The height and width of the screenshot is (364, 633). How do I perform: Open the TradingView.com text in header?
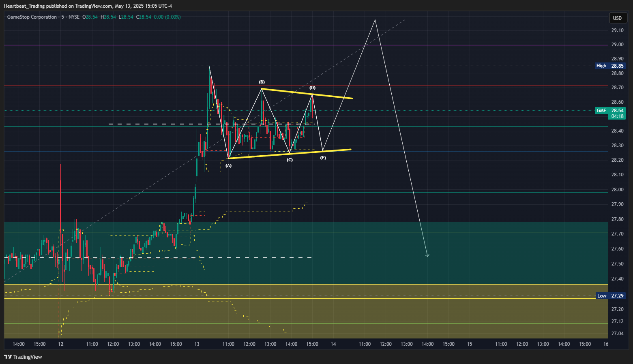coord(94,6)
